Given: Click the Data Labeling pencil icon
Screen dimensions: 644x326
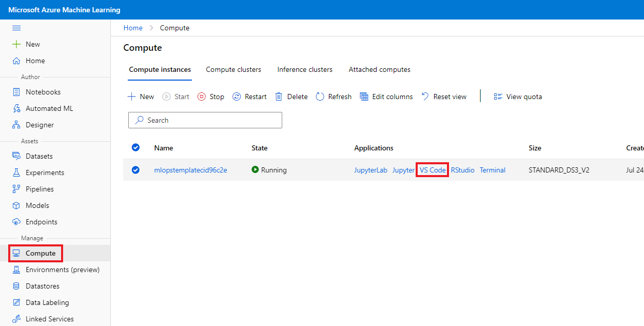Looking at the screenshot, I should coord(16,302).
